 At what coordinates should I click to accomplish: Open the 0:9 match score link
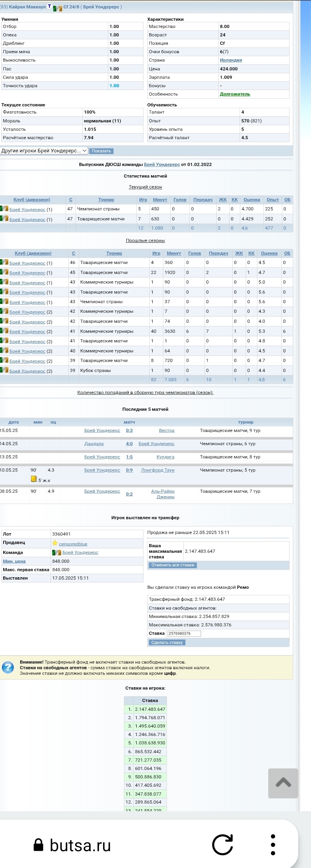(129, 470)
